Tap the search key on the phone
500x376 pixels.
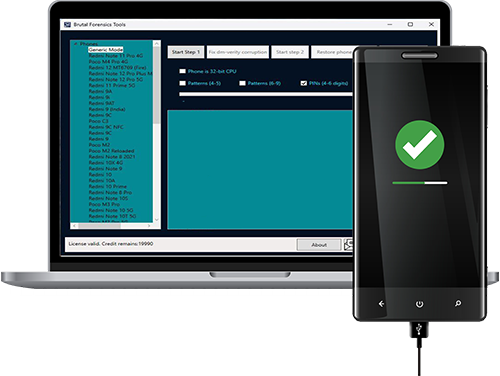pyautogui.click(x=458, y=303)
